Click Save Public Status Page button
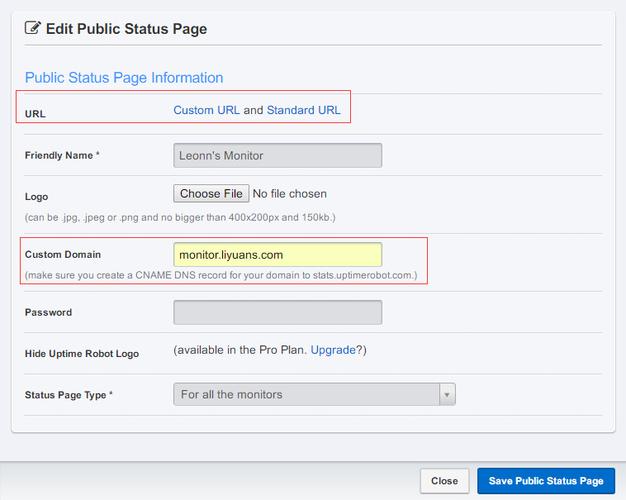The image size is (626, 500). [546, 481]
